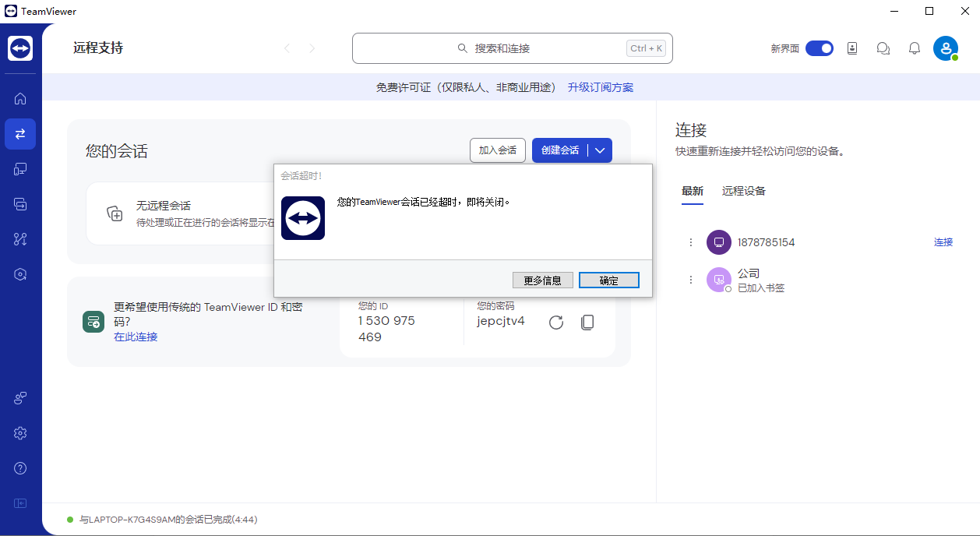Viewport: 980px width, 536px height.
Task: Open the session window icon below Devices
Action: pos(20,204)
